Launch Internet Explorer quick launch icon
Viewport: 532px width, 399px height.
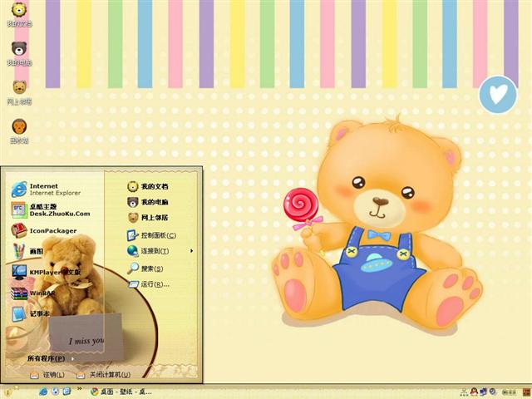pos(43,392)
